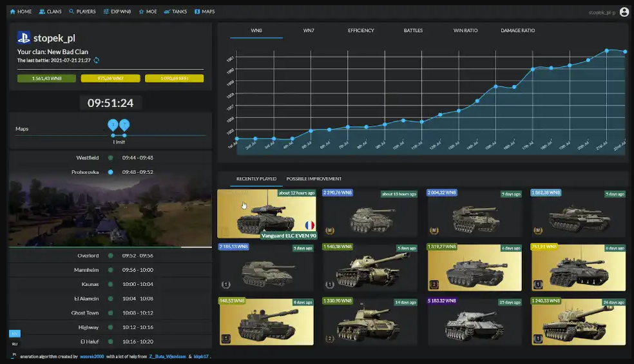Select the El Haluf map row
This screenshot has width=634, height=364.
(110, 341)
